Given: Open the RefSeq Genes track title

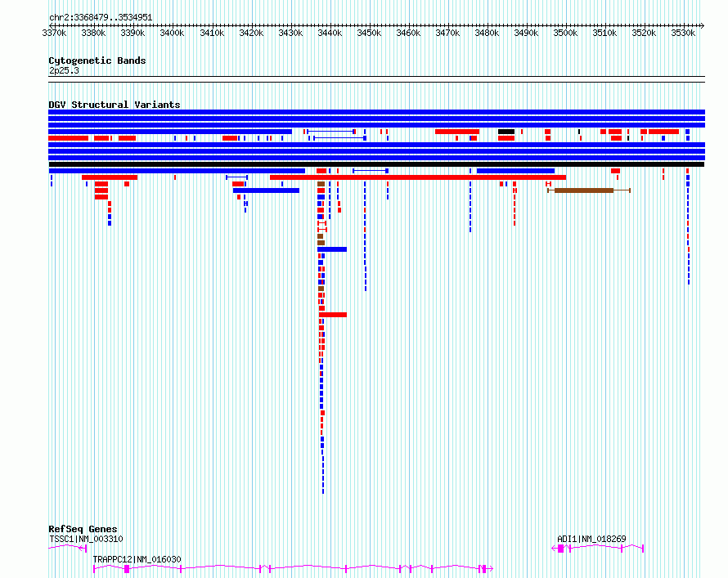Looking at the screenshot, I should coord(83,529).
